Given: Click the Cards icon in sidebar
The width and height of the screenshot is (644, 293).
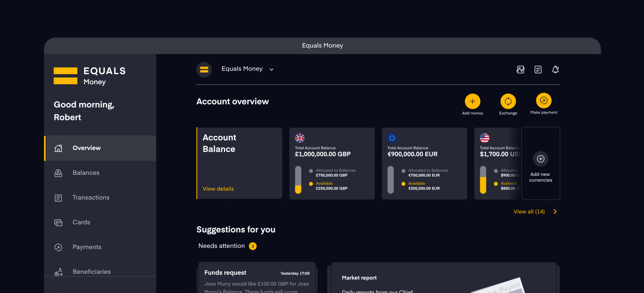Looking at the screenshot, I should pyautogui.click(x=58, y=223).
